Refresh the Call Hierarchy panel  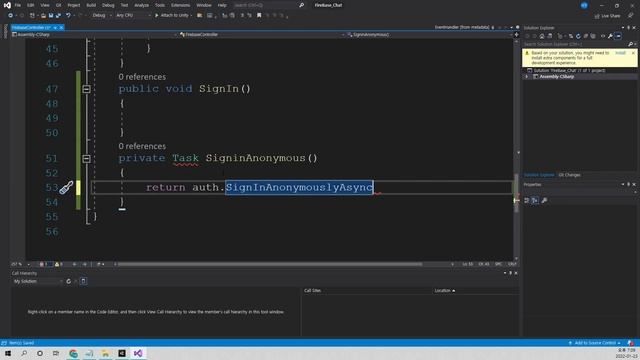tap(69, 281)
